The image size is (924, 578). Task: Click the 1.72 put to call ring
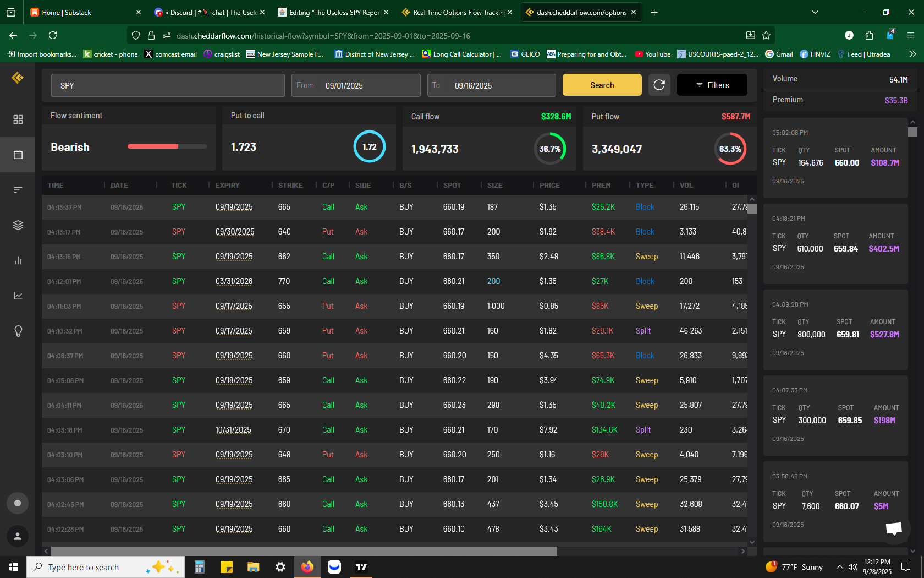pyautogui.click(x=370, y=146)
